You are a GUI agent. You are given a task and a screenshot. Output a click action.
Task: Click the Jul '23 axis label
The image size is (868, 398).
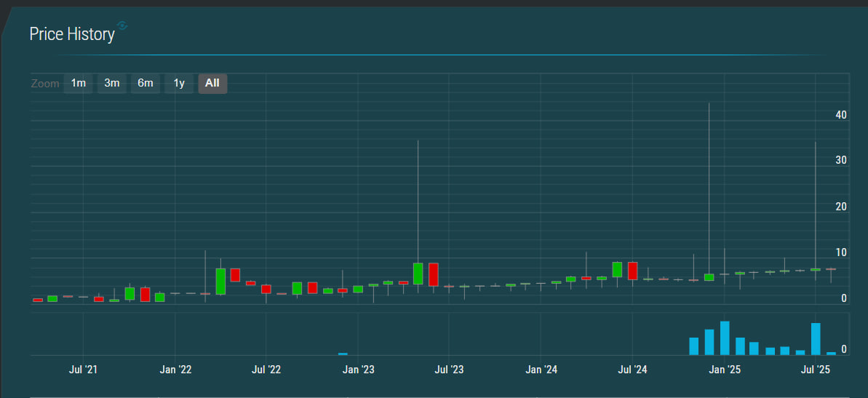(449, 369)
